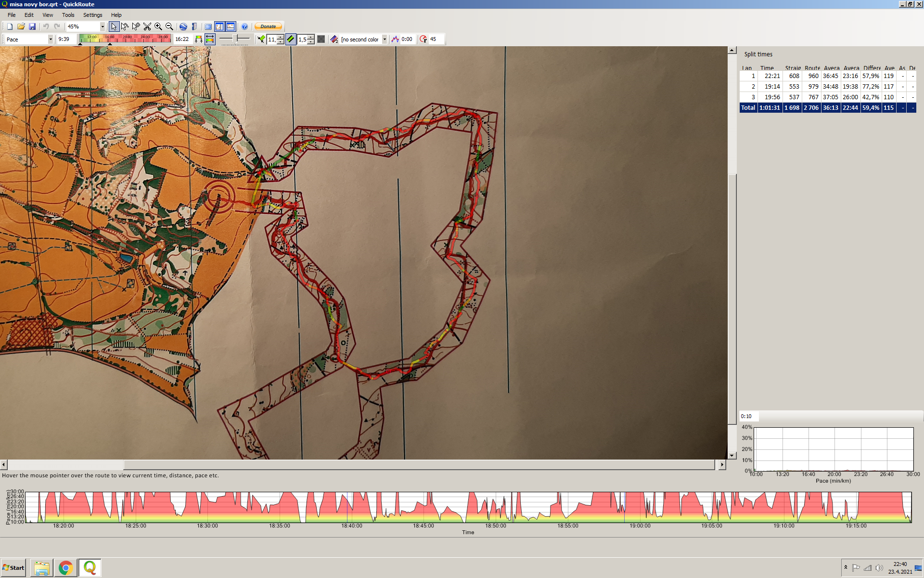Open Chrome from the taskbar
Image resolution: width=924 pixels, height=578 pixels.
coord(66,568)
